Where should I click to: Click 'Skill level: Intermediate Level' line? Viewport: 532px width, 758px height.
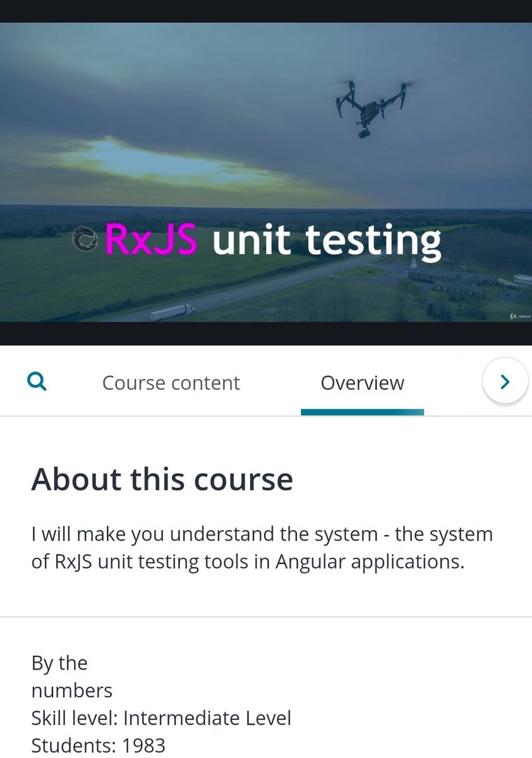tap(161, 718)
